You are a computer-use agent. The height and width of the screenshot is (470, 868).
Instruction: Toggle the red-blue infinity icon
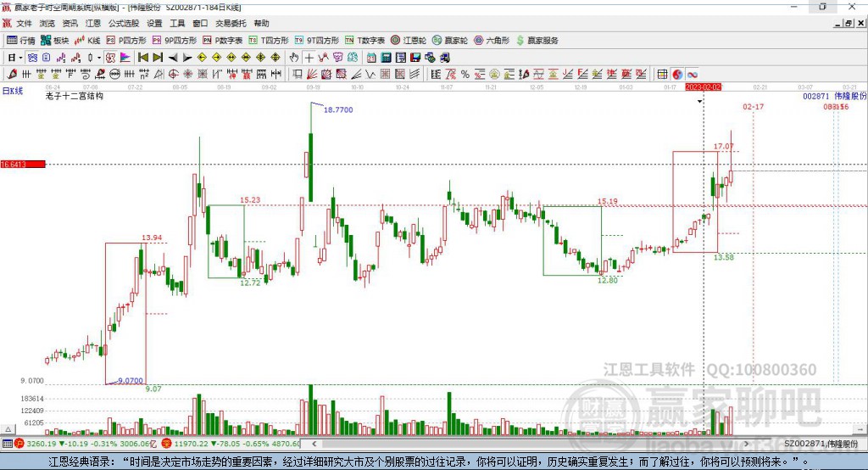point(693,75)
